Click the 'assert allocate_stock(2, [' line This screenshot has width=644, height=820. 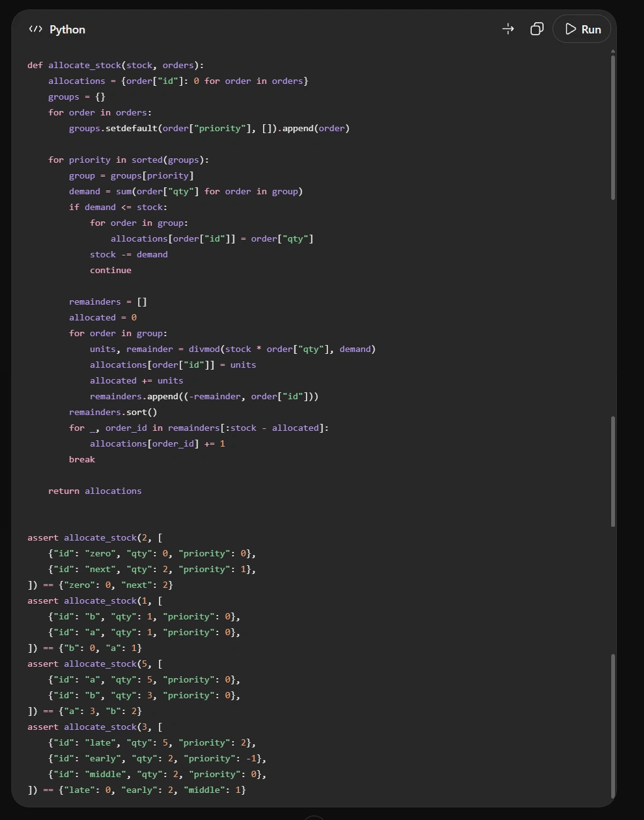coord(95,537)
